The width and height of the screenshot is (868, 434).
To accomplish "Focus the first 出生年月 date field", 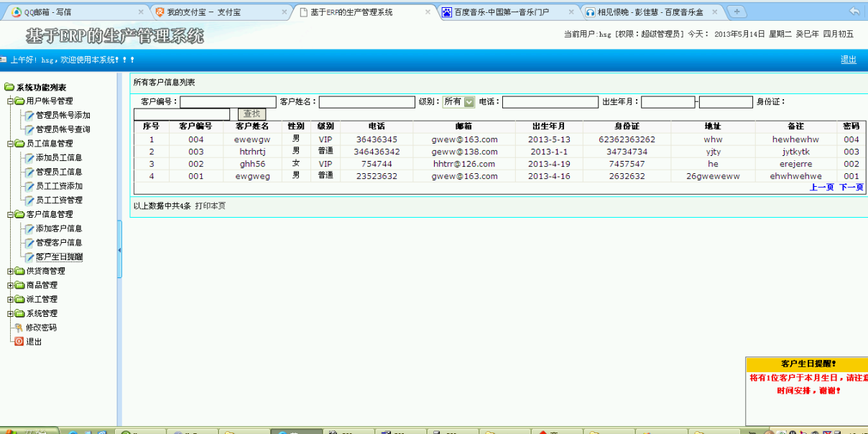I will point(668,102).
